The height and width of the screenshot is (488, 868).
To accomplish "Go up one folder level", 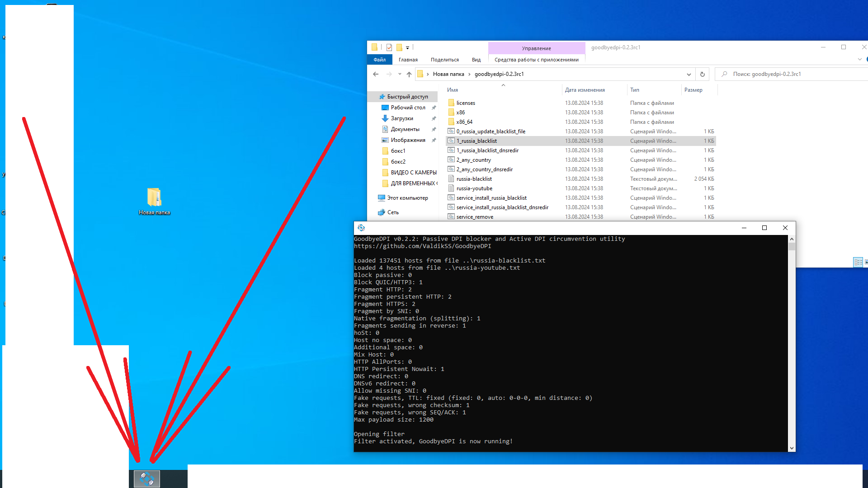I will click(409, 74).
